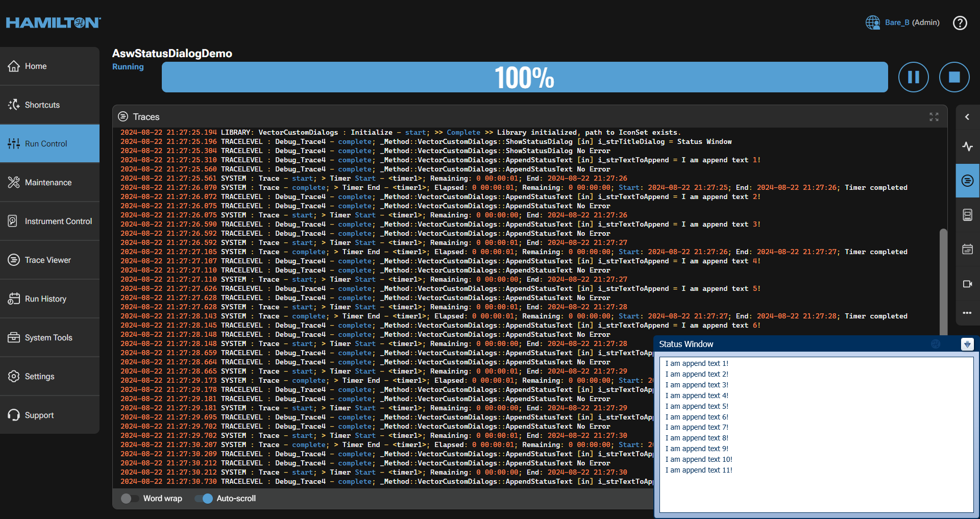
Task: Click the Settings gear icon
Action: click(x=14, y=377)
